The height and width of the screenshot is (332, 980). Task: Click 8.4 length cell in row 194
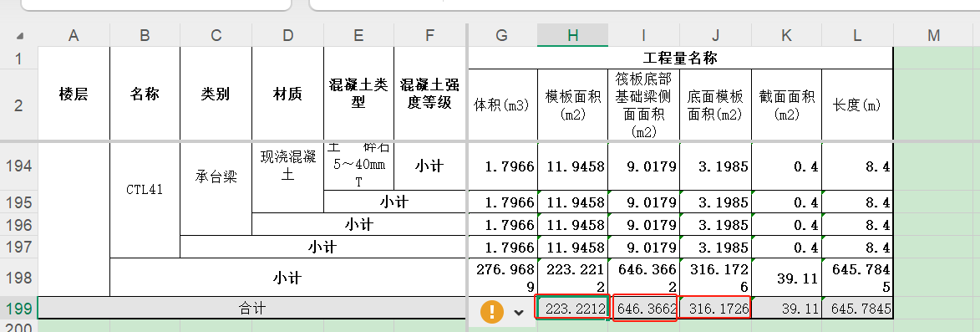[857, 166]
